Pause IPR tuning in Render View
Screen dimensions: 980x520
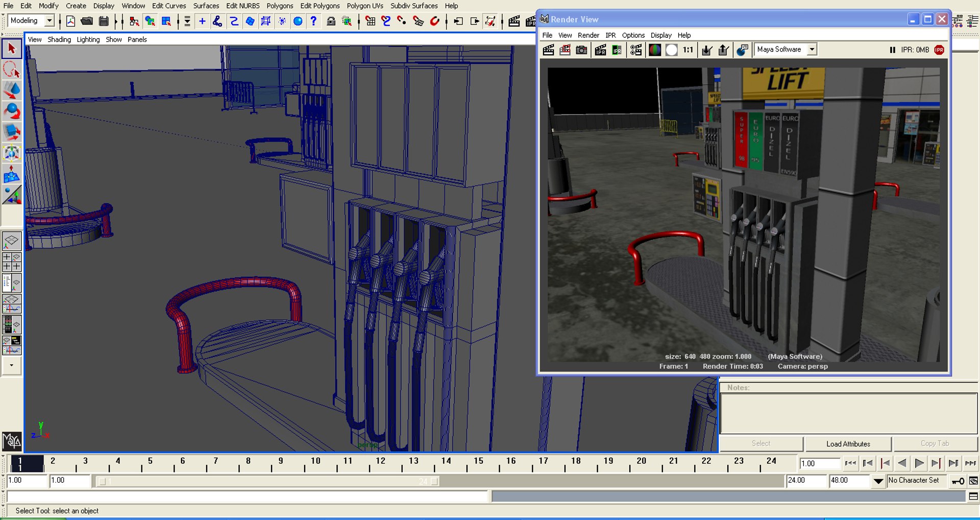892,50
